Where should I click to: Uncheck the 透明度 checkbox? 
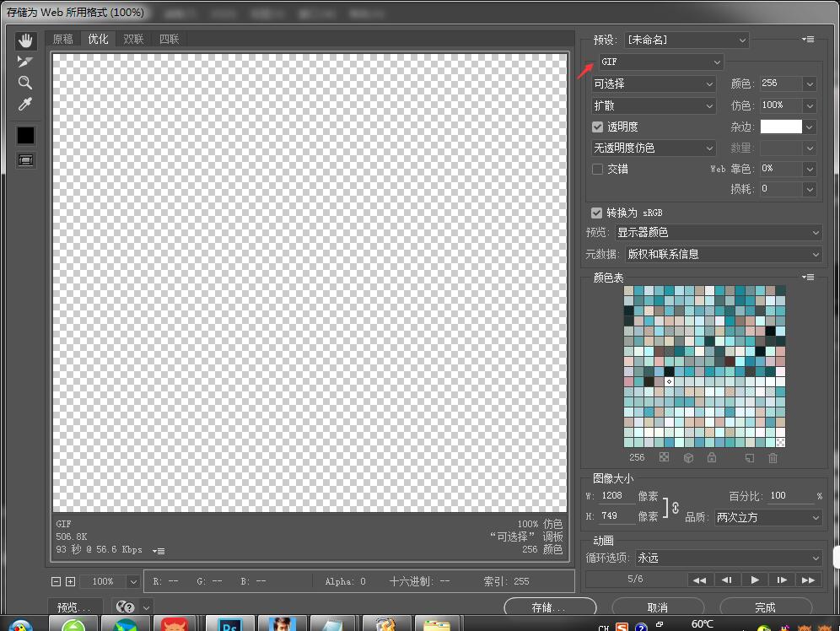(x=598, y=127)
